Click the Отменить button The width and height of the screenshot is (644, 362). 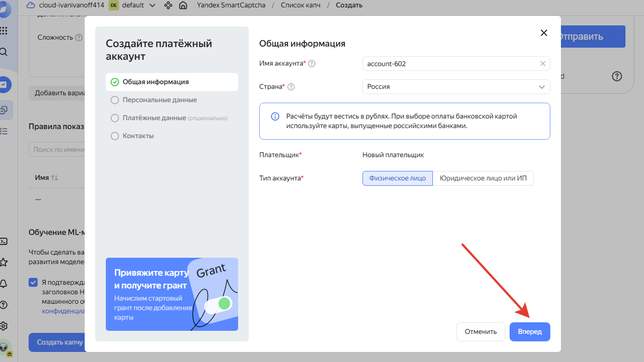480,332
